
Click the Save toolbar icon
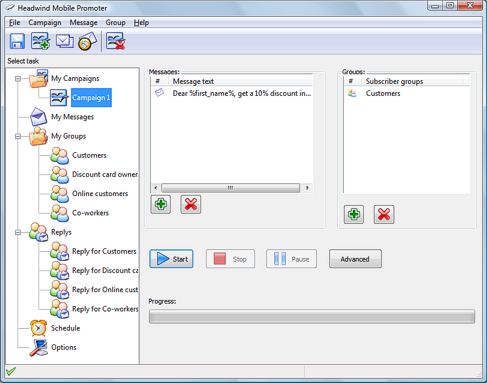17,42
